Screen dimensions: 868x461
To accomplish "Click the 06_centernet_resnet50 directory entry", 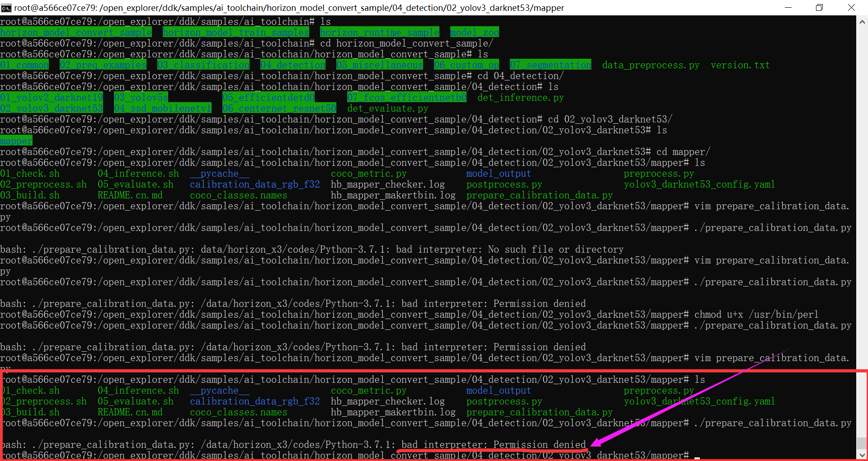I will pyautogui.click(x=279, y=108).
